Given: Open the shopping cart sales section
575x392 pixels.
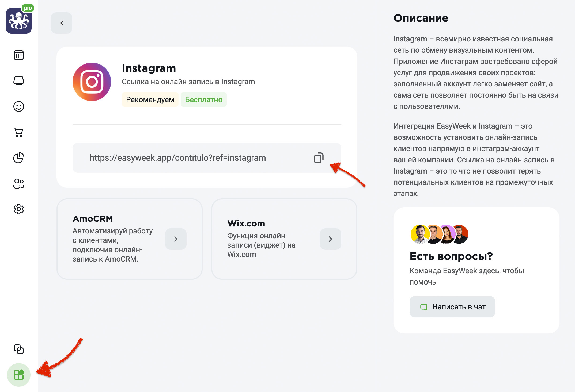Looking at the screenshot, I should pyautogui.click(x=19, y=132).
